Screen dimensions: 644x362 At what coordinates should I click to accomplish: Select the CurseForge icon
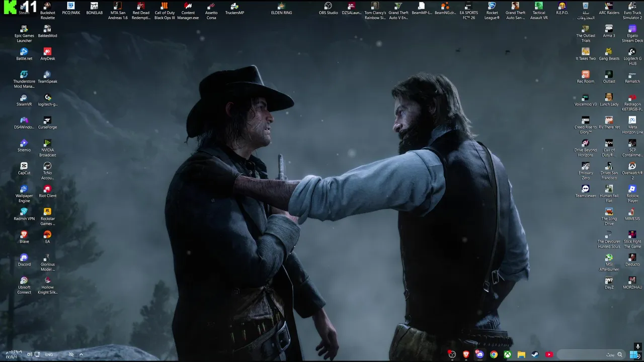coord(47,123)
